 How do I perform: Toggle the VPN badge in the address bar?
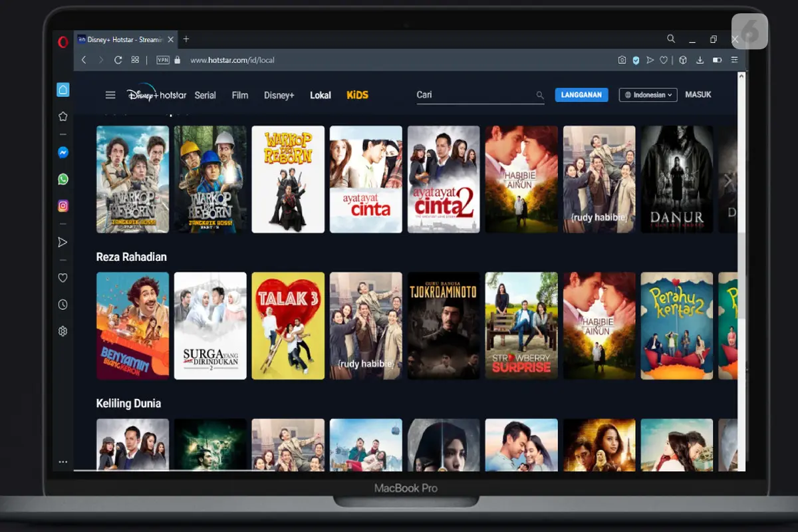coord(163,60)
